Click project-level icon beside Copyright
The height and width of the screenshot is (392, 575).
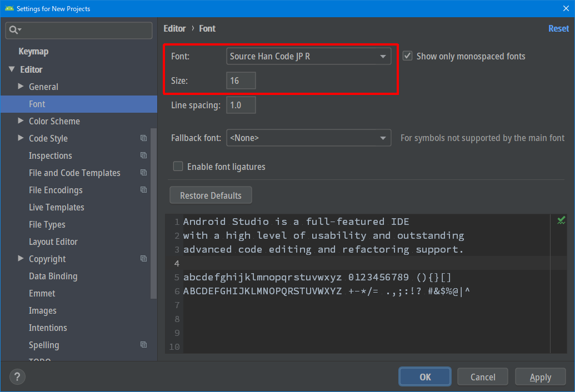click(x=143, y=259)
